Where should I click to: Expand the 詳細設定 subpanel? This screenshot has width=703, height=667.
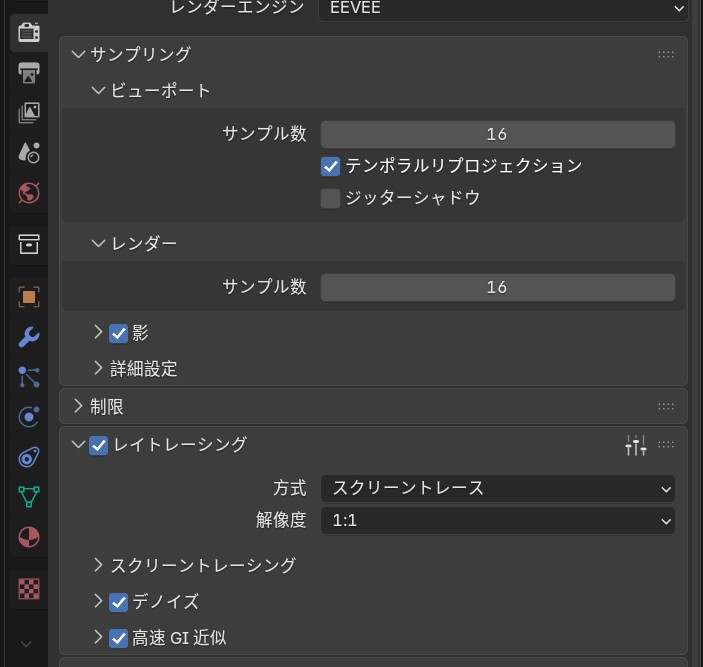point(143,369)
